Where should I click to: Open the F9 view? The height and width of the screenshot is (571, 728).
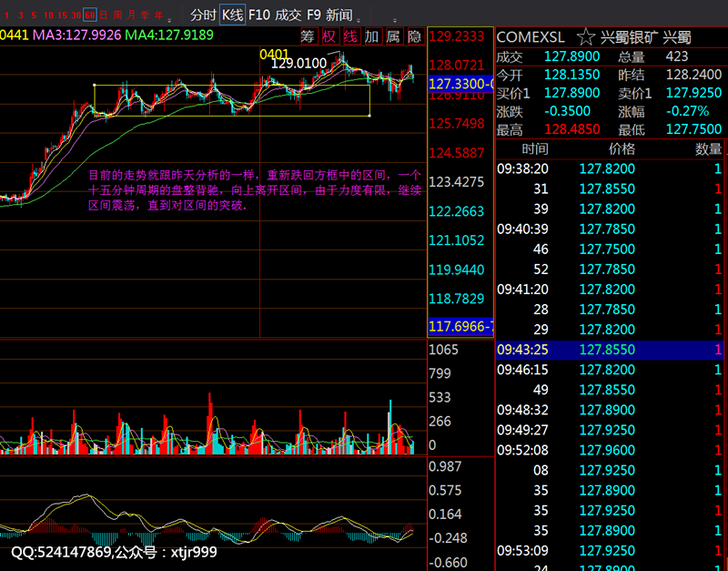(313, 15)
